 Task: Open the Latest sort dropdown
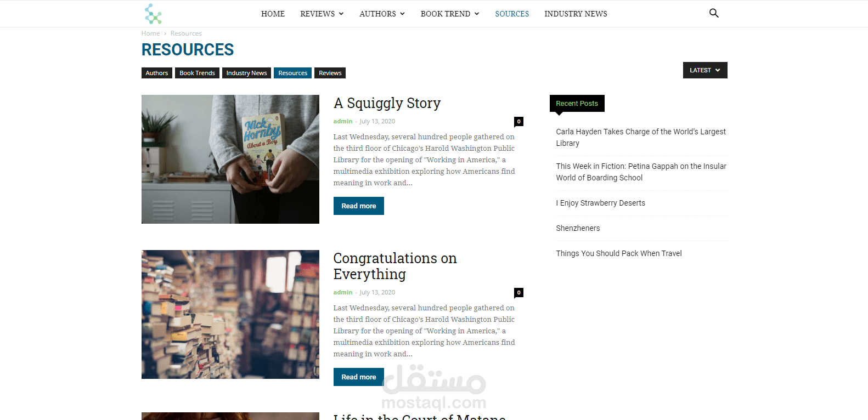point(705,70)
